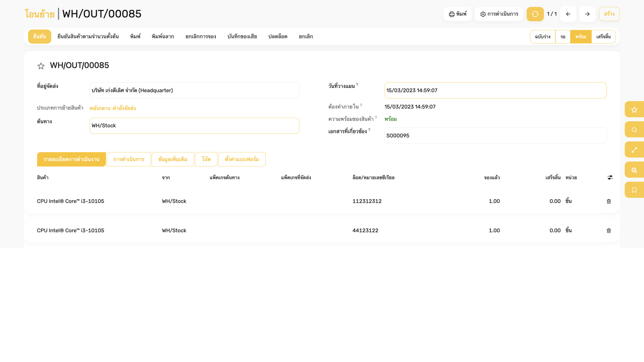Open the การดำเนินการ actions dropdown
The height and width of the screenshot is (362, 644).
tap(499, 14)
